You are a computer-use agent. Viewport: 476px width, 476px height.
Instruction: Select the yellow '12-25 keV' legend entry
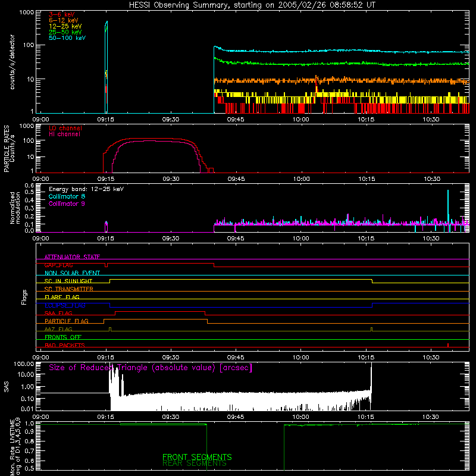[65, 26]
